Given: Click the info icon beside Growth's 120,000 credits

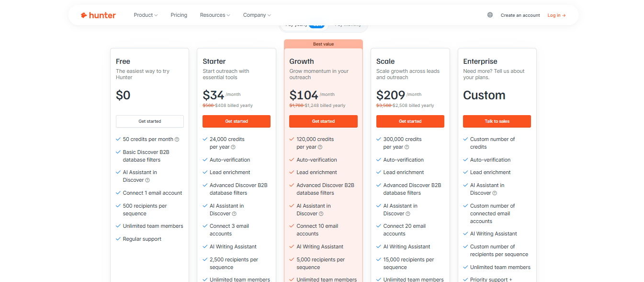Looking at the screenshot, I should coord(319,146).
